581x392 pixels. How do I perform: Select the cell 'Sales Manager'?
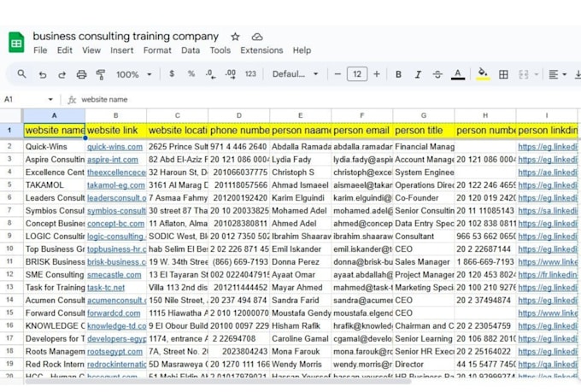click(424, 262)
